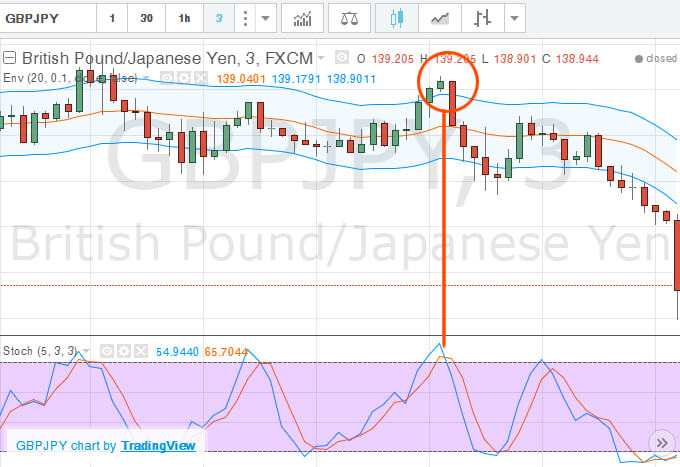Open the Indicators chart icon
This screenshot has width=680, height=467.
point(302,18)
